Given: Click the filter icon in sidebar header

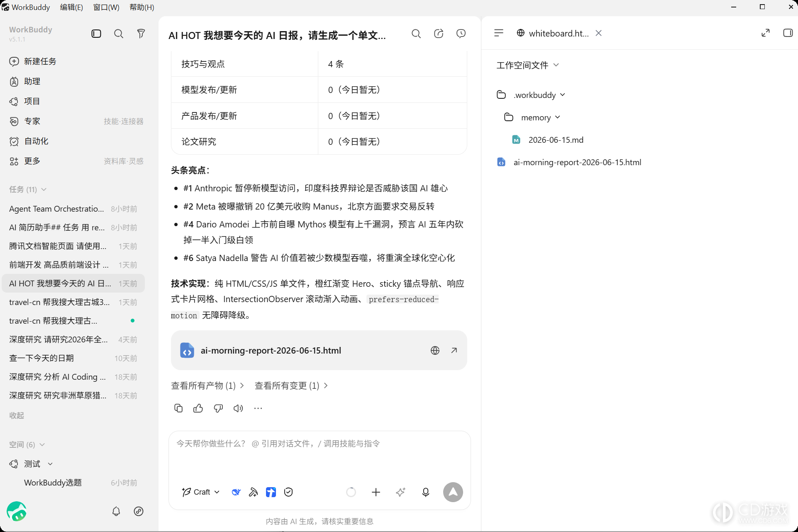Looking at the screenshot, I should point(141,34).
